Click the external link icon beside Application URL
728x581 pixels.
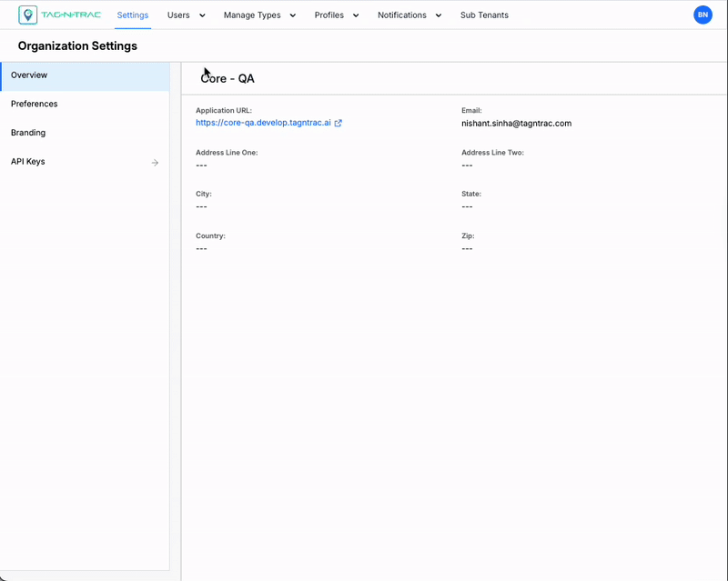[338, 123]
